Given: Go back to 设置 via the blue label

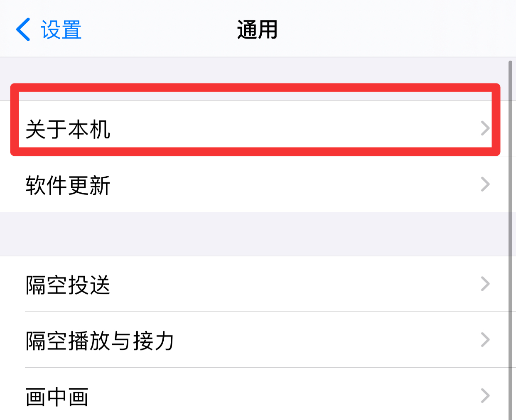Looking at the screenshot, I should [x=61, y=30].
